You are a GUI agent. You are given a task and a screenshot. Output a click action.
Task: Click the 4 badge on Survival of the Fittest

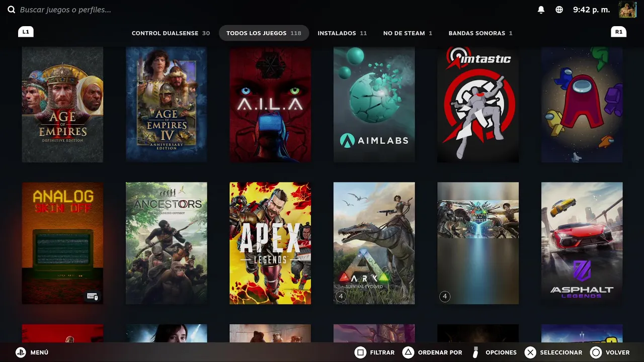444,296
